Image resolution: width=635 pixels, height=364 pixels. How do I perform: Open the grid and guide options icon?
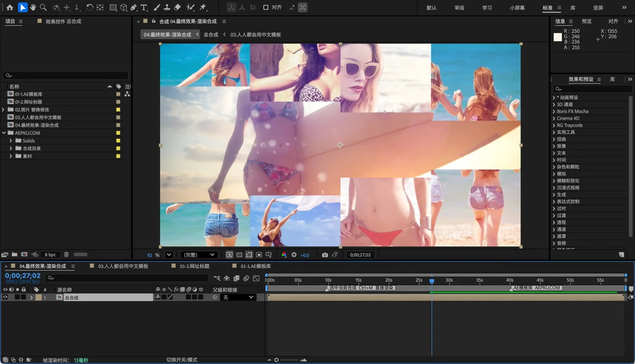tap(268, 255)
